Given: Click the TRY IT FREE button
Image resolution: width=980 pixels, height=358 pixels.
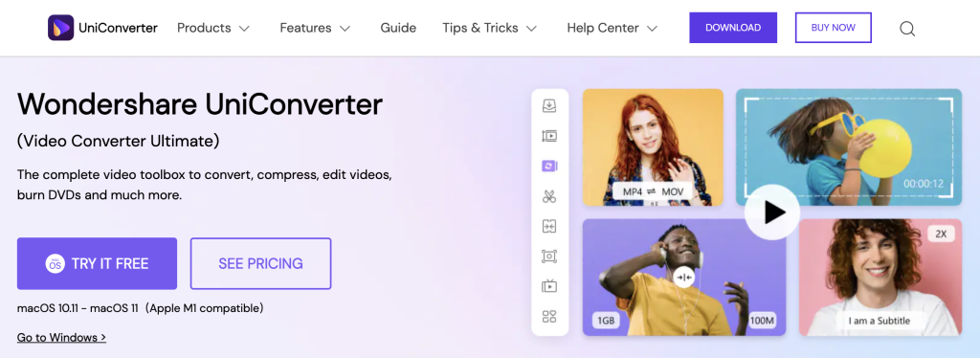Looking at the screenshot, I should click(97, 263).
